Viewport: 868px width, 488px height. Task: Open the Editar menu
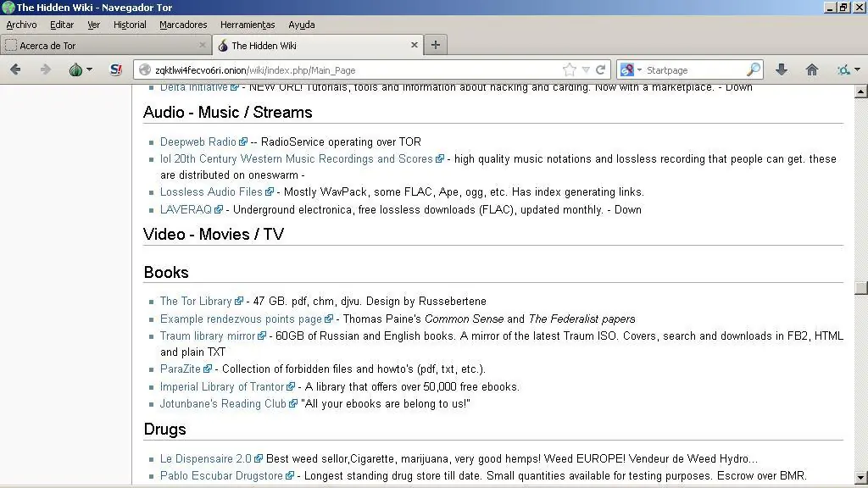tap(62, 25)
